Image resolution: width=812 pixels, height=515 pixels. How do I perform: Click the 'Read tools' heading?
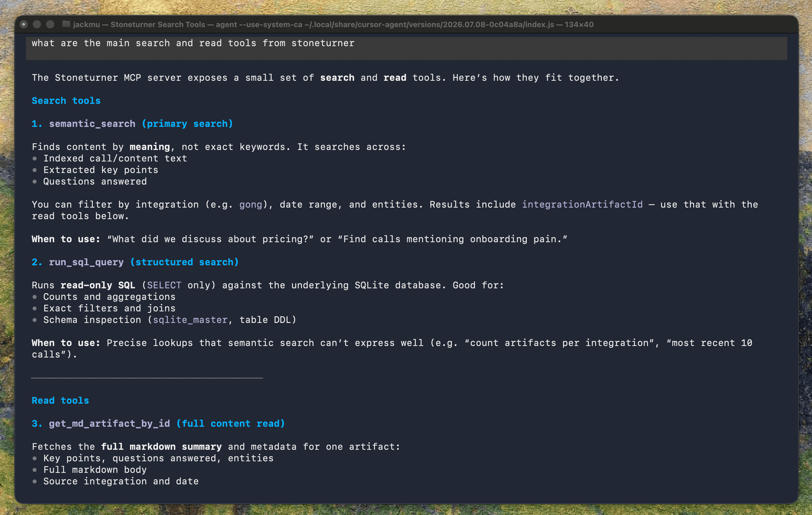point(60,400)
